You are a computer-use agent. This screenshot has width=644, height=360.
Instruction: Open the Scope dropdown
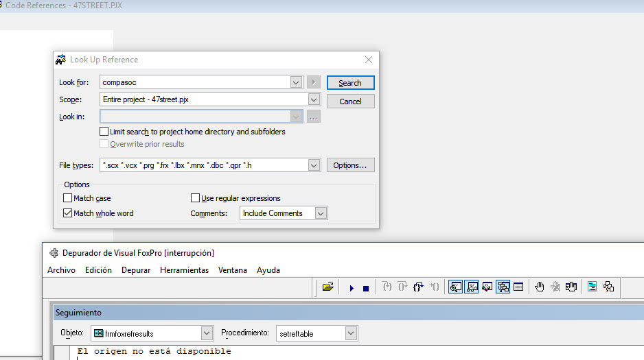tap(314, 99)
